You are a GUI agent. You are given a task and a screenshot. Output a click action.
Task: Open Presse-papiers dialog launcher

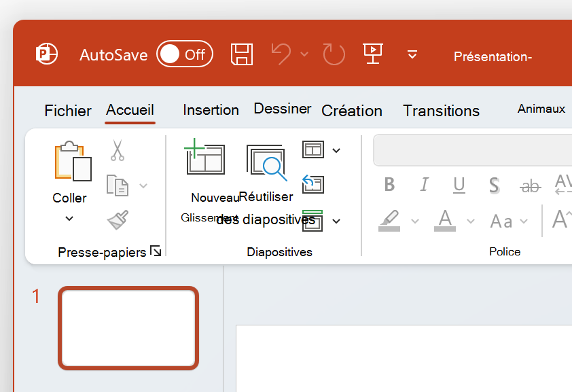[156, 251]
